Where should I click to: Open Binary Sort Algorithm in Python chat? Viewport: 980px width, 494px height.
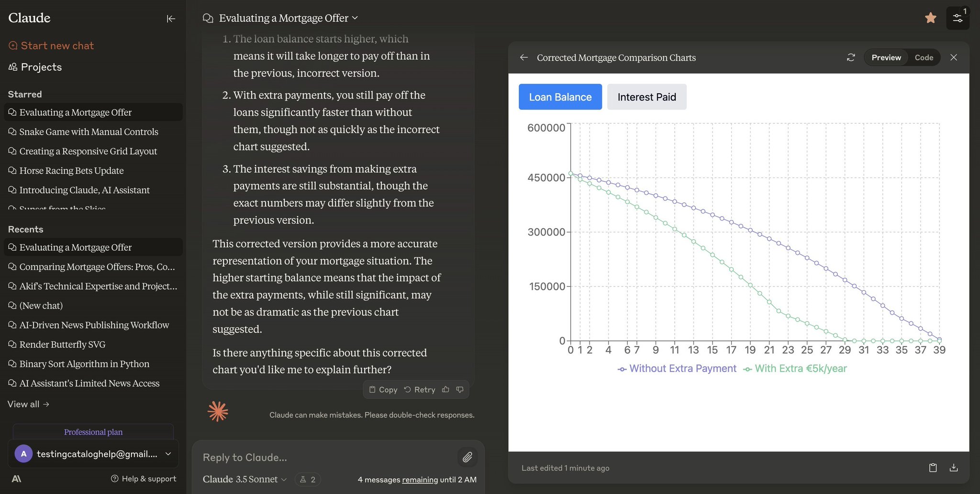(x=93, y=364)
